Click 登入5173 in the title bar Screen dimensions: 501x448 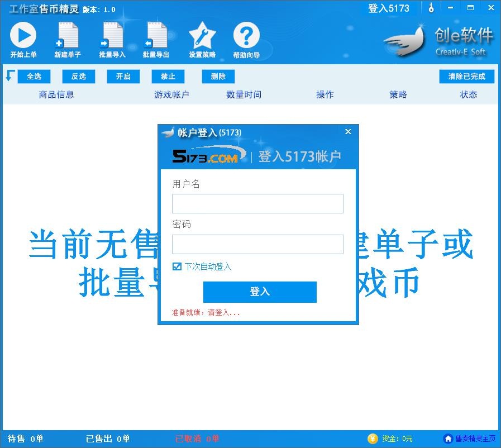coord(389,8)
